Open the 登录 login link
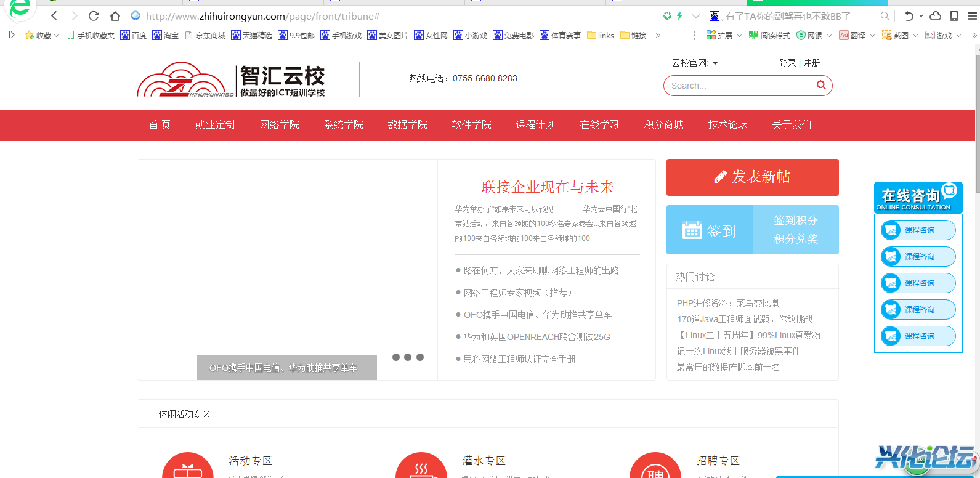This screenshot has height=478, width=980. coord(787,63)
